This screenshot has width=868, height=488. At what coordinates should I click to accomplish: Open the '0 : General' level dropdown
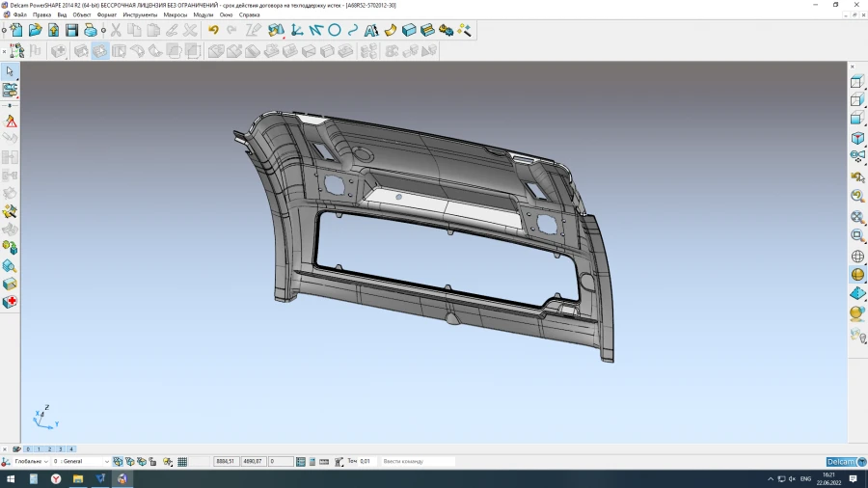point(106,462)
